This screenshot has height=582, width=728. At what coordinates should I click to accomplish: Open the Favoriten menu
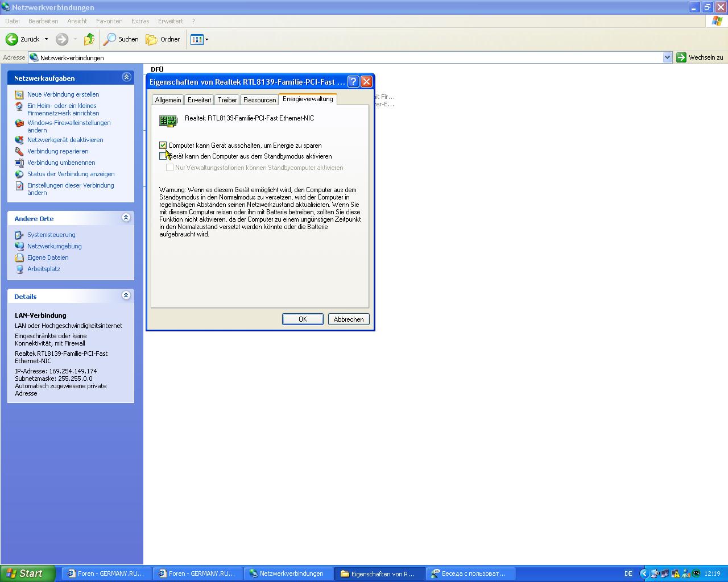109,21
